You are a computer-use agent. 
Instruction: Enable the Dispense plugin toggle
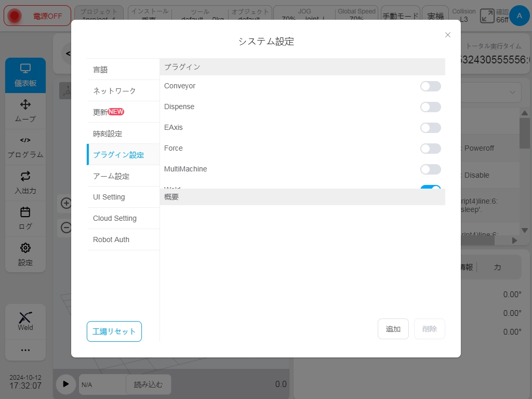coord(431,107)
